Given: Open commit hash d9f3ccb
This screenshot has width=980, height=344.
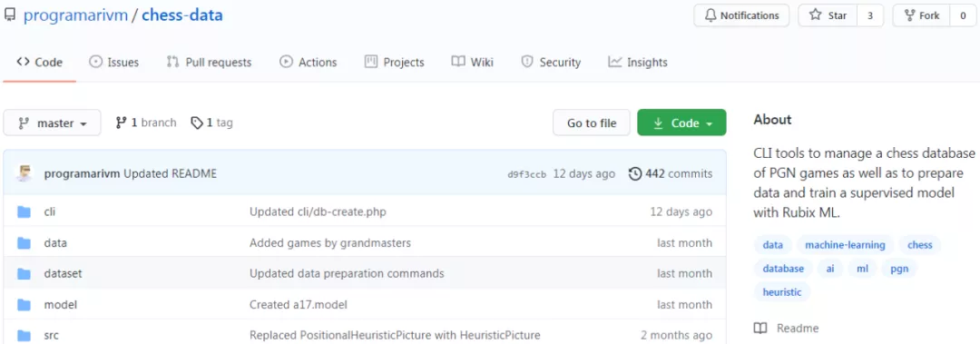Looking at the screenshot, I should [527, 174].
